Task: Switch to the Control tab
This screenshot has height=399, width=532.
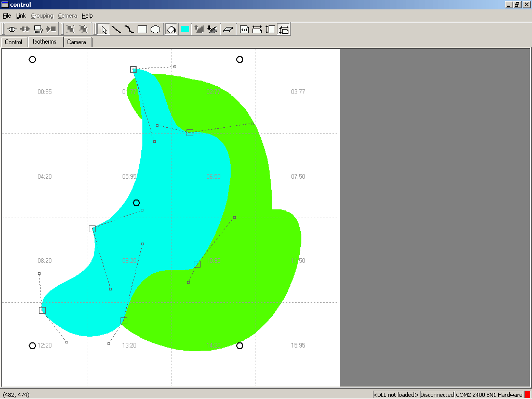Action: coord(14,42)
